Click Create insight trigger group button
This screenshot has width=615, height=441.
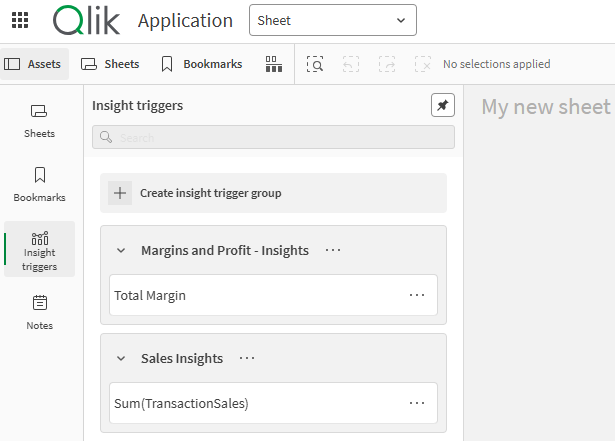[x=273, y=193]
